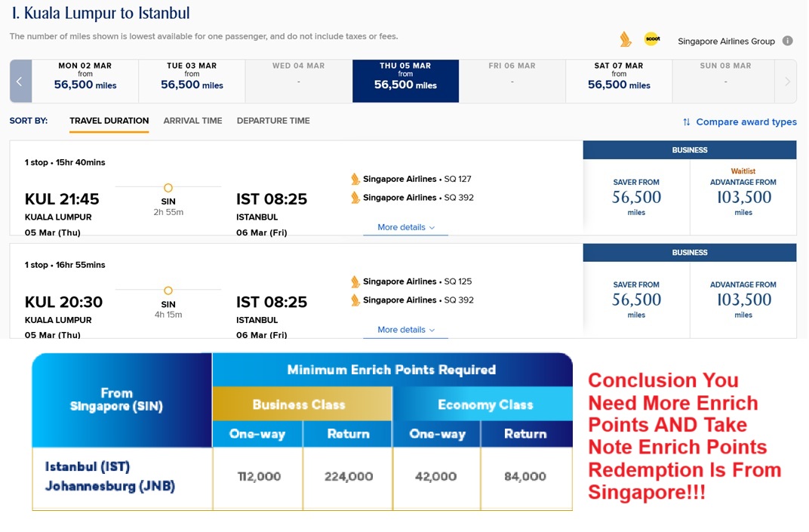Click the previous dates left arrow

(x=20, y=81)
